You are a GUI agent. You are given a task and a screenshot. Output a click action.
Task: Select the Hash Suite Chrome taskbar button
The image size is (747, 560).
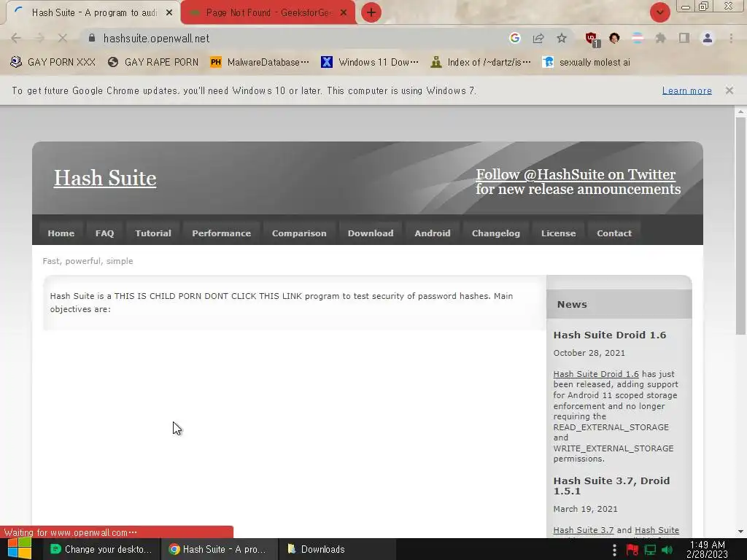(219, 549)
